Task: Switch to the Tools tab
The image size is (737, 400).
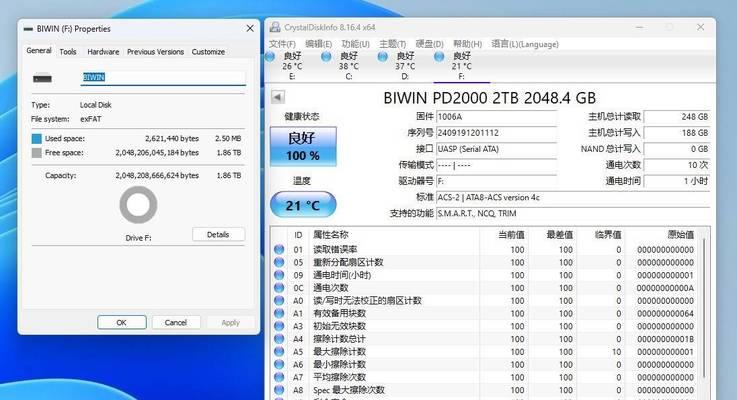Action: tap(68, 52)
